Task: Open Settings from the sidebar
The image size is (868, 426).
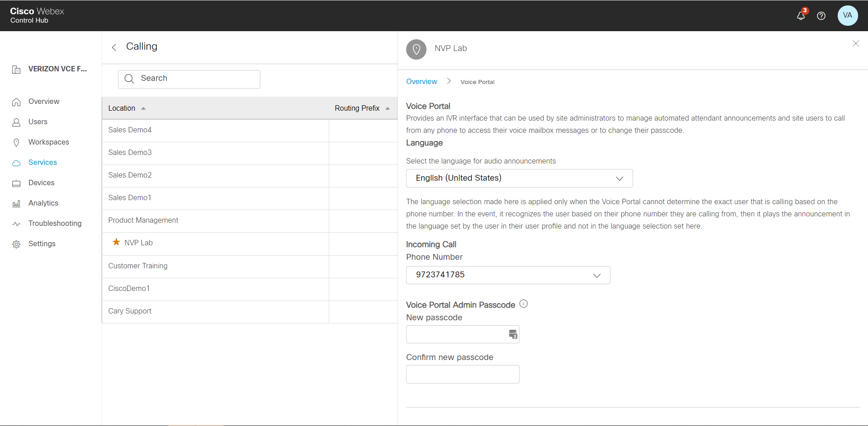Action: tap(42, 243)
